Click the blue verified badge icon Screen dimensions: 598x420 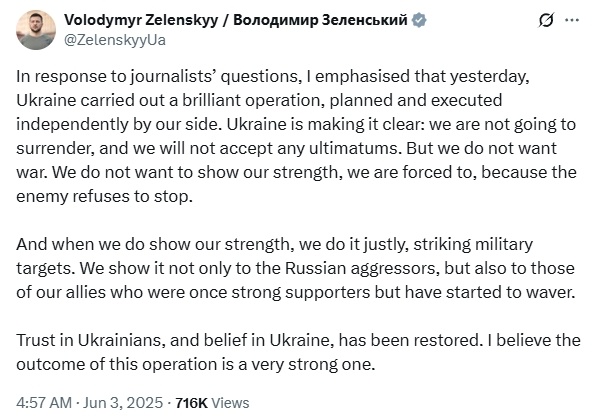[x=419, y=20]
